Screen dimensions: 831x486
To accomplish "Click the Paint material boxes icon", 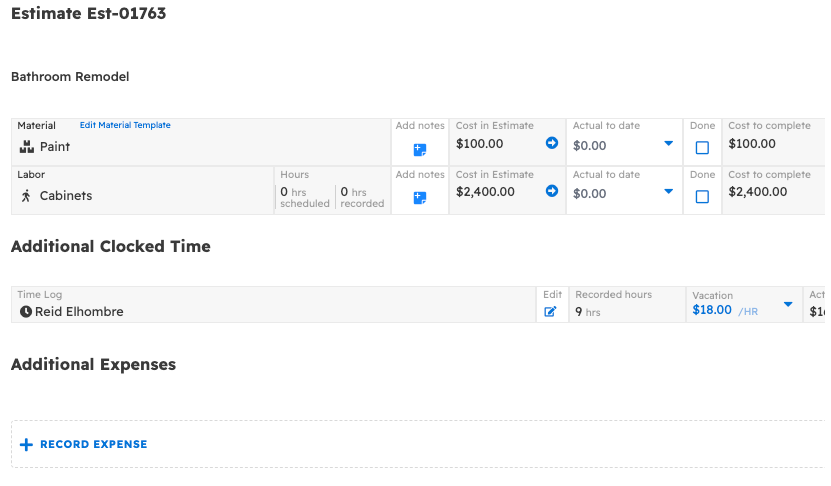I will coord(27,147).
